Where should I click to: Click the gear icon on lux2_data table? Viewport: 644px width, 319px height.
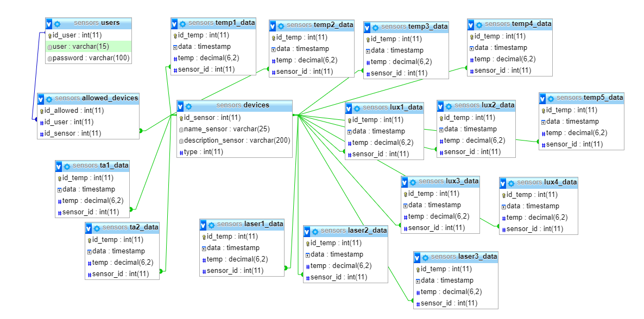449,106
